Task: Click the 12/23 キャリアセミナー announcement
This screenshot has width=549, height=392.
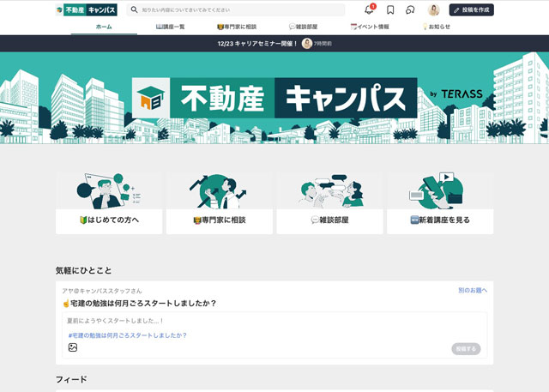Action: coord(257,44)
